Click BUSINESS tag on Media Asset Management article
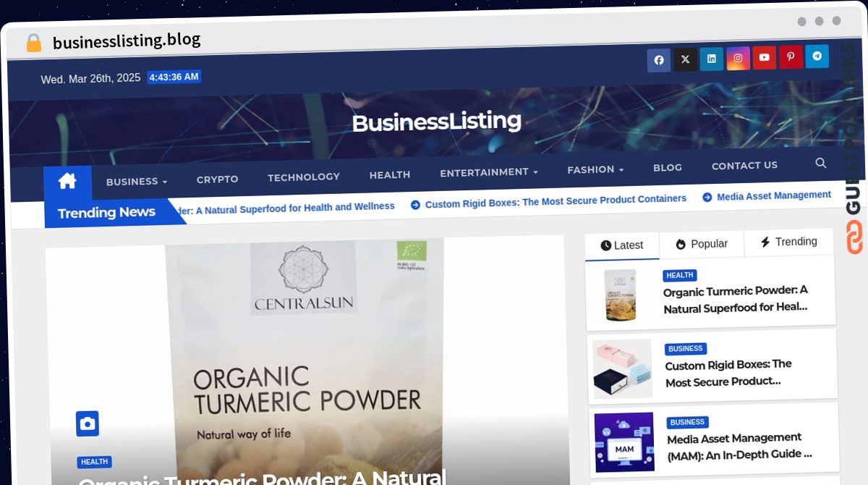The image size is (868, 485). tap(687, 423)
